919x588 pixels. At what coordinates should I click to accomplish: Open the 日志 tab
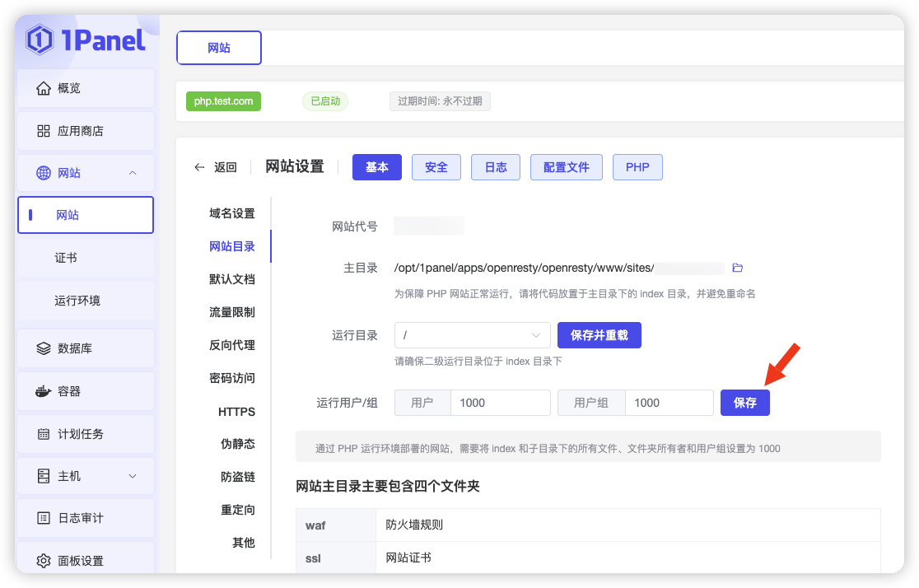point(496,167)
